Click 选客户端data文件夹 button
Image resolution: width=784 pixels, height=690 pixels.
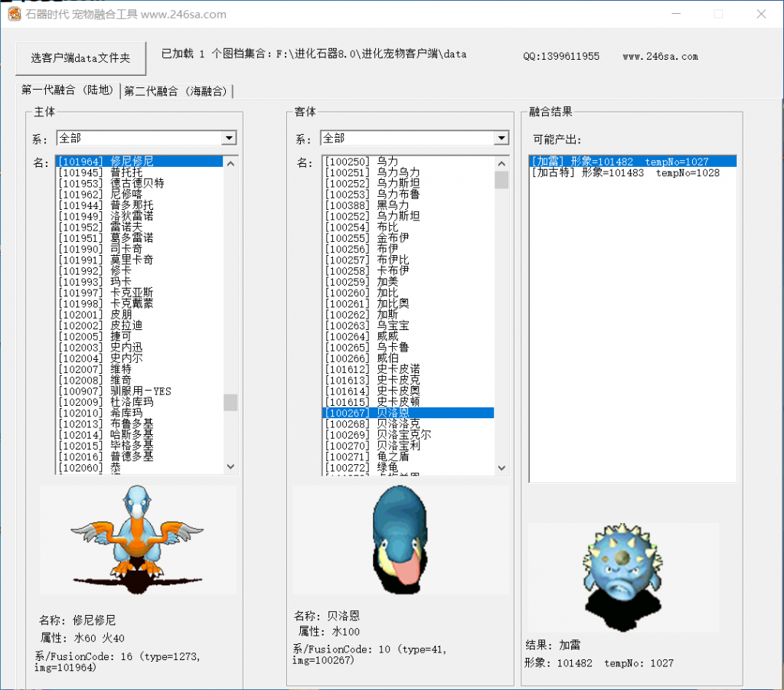pos(80,58)
